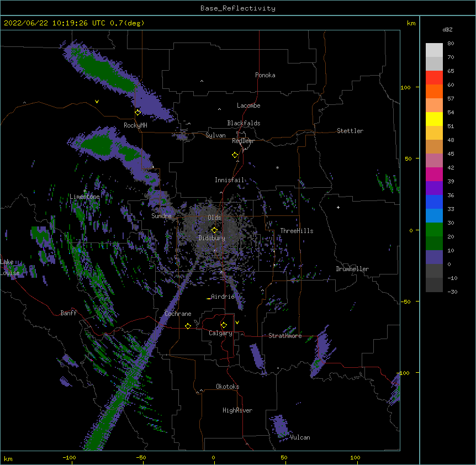Click the Vulcan city label

coord(300,437)
